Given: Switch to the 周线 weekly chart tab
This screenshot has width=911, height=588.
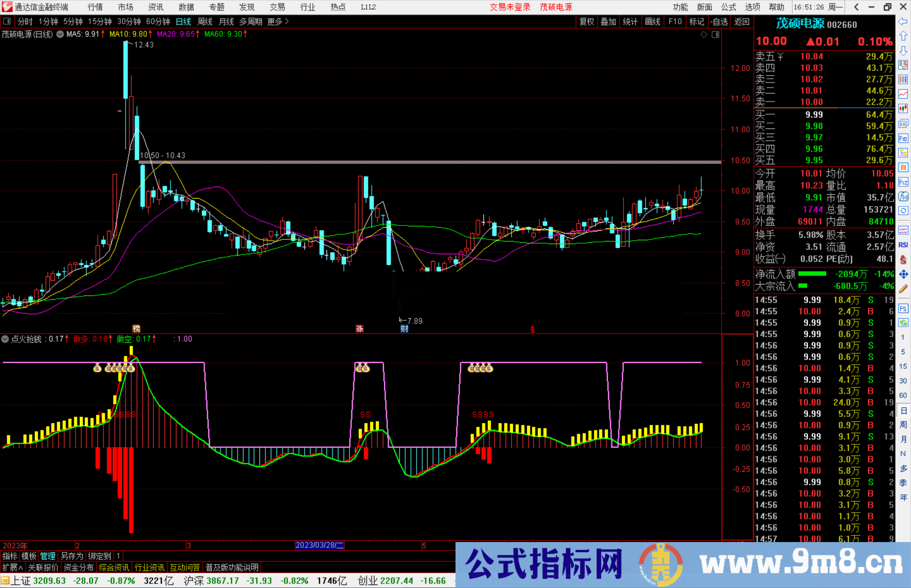Looking at the screenshot, I should click(x=205, y=21).
